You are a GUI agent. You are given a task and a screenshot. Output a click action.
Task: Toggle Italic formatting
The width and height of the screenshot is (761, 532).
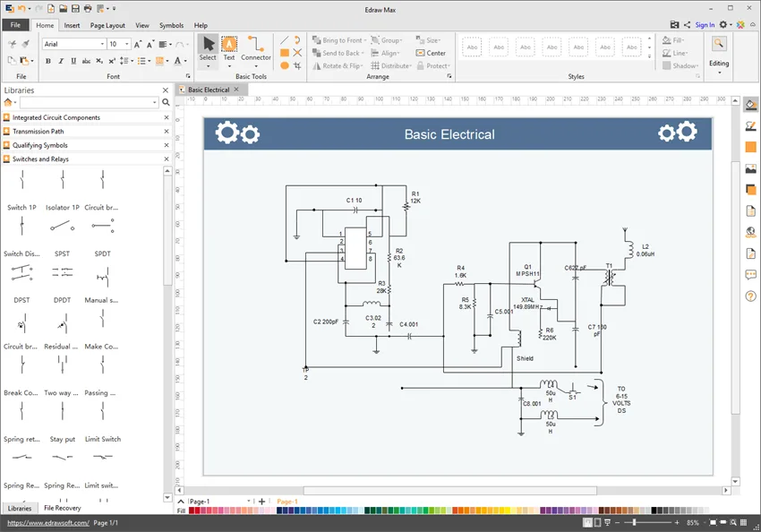click(61, 61)
